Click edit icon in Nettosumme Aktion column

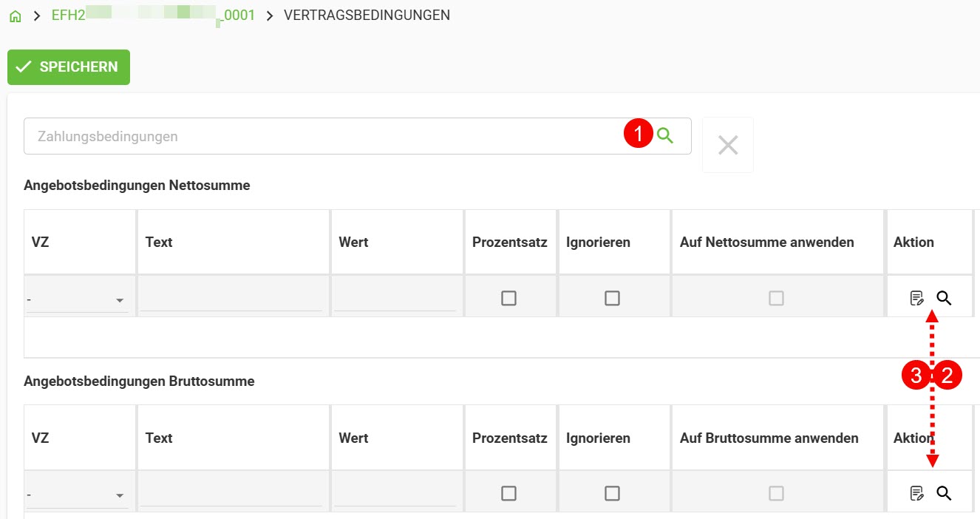916,298
